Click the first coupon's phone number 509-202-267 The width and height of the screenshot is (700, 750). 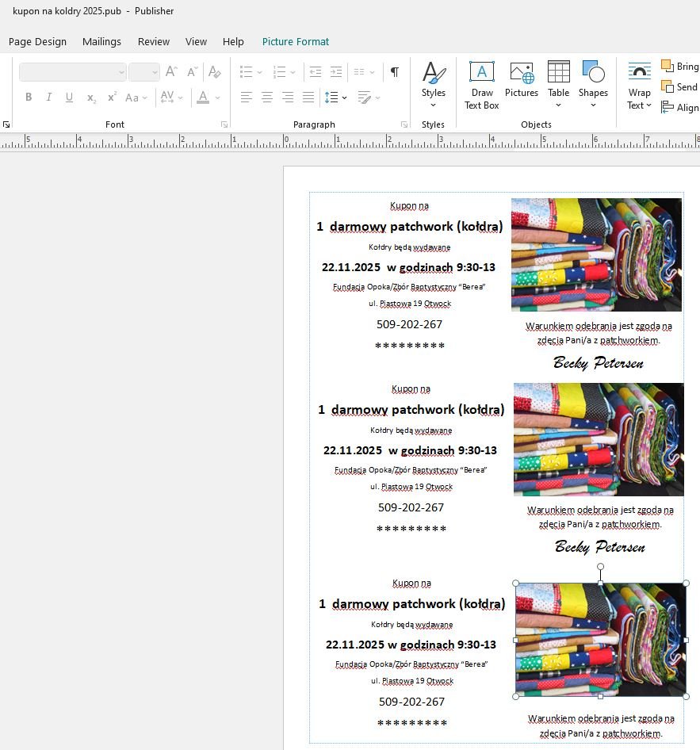point(409,324)
